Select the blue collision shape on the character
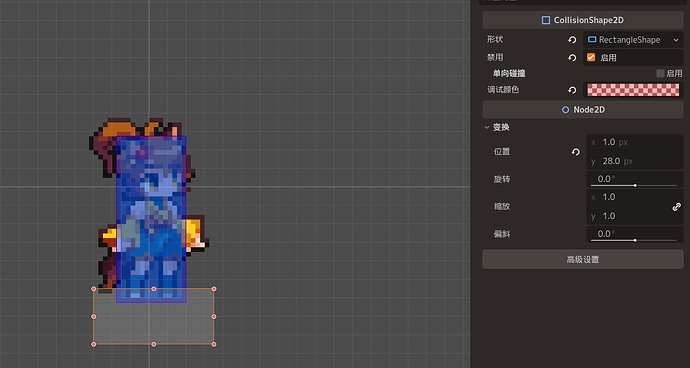Screen dimensions: 690x368 pyautogui.click(x=151, y=219)
